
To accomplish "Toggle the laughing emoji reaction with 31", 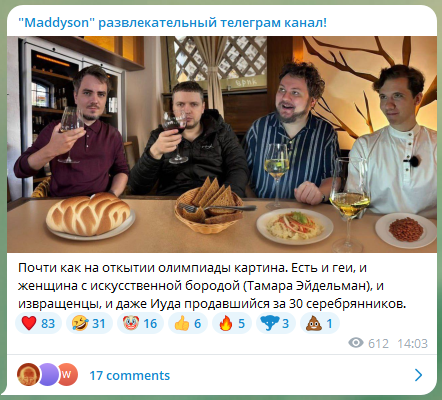I will (x=89, y=323).
